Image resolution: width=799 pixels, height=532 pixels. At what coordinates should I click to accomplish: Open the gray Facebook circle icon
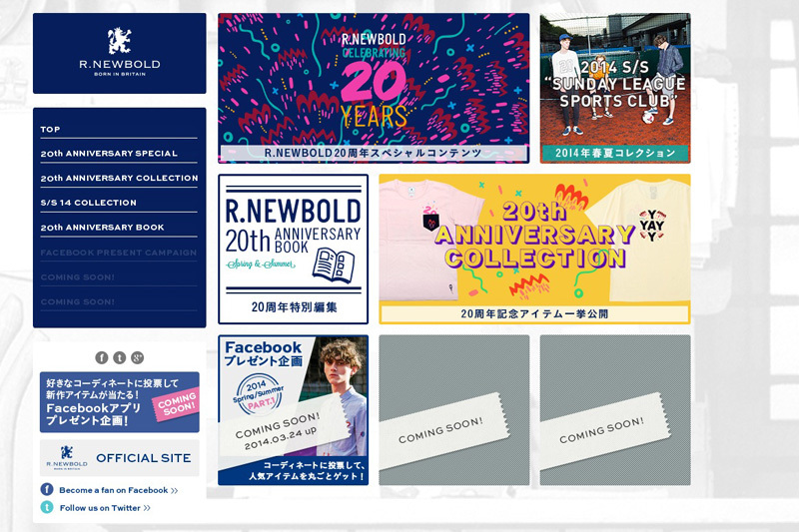(x=102, y=357)
